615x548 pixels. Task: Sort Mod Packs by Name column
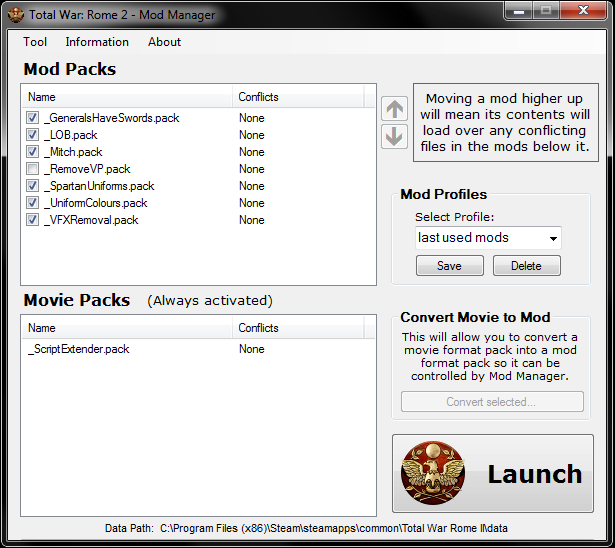(x=127, y=96)
